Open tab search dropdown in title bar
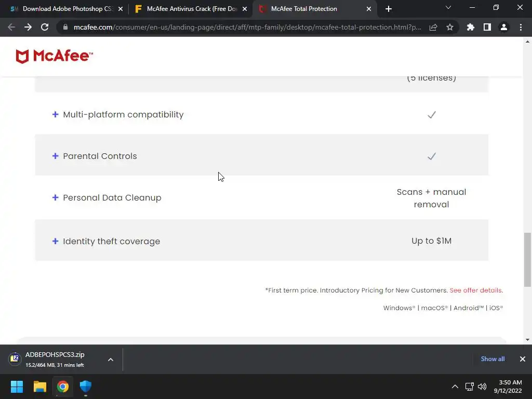 click(x=448, y=7)
